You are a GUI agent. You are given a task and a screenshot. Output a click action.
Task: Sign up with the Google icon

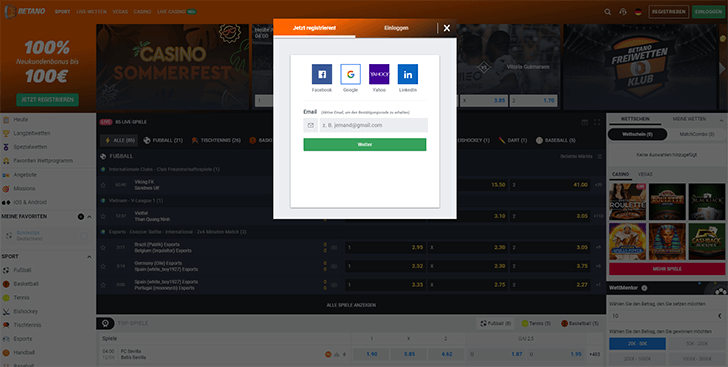click(350, 74)
